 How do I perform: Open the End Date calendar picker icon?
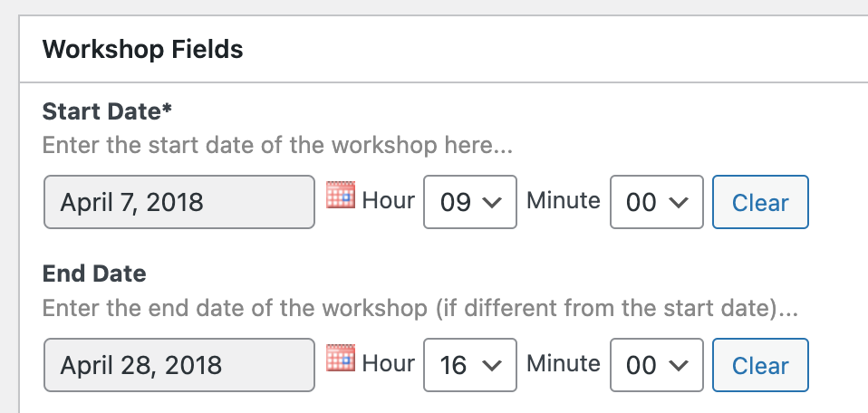(x=341, y=358)
